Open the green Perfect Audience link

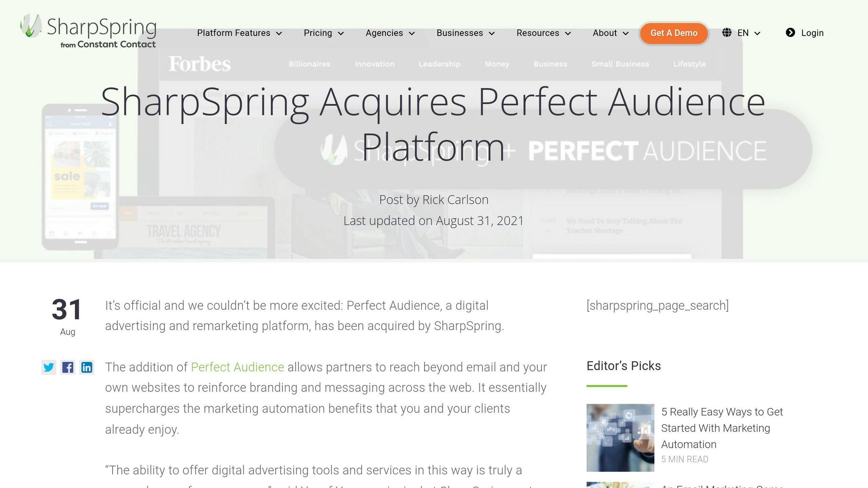237,367
